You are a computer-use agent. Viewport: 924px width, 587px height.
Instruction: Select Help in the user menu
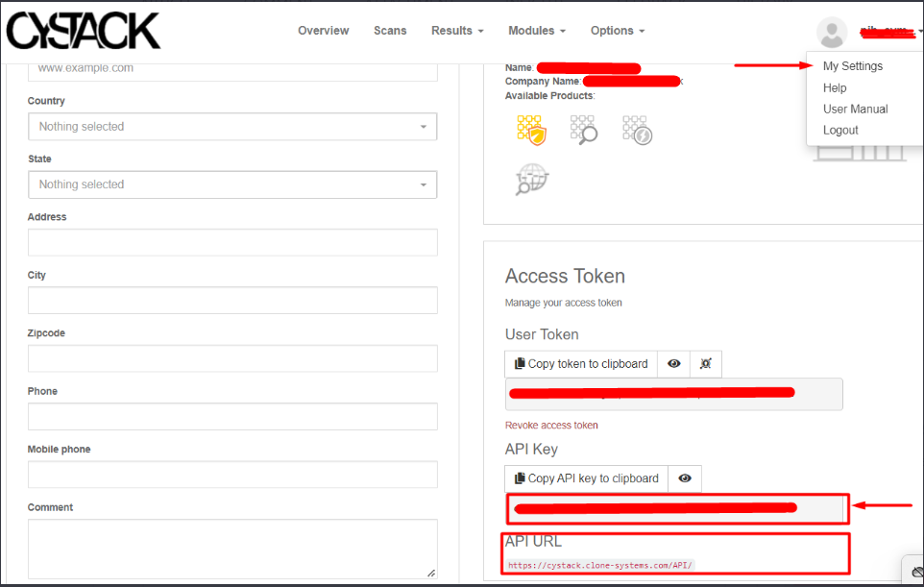tap(835, 87)
